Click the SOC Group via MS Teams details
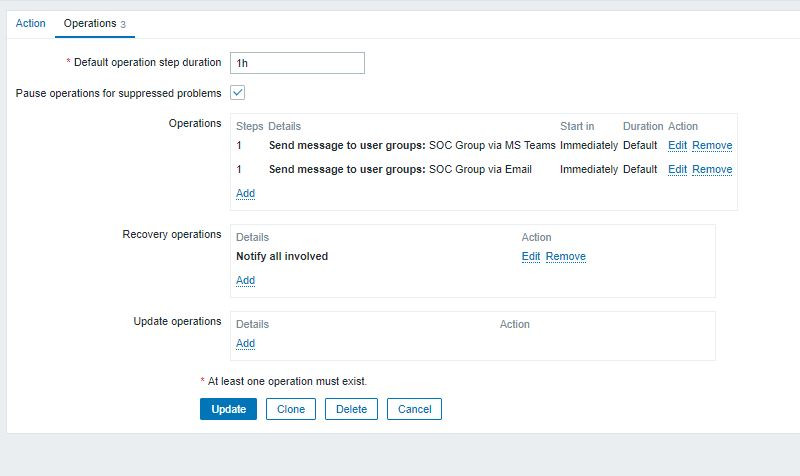 pyautogui.click(x=412, y=145)
